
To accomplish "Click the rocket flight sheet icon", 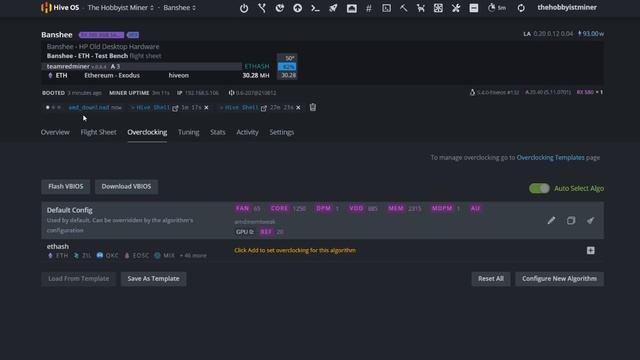I will (x=333, y=8).
